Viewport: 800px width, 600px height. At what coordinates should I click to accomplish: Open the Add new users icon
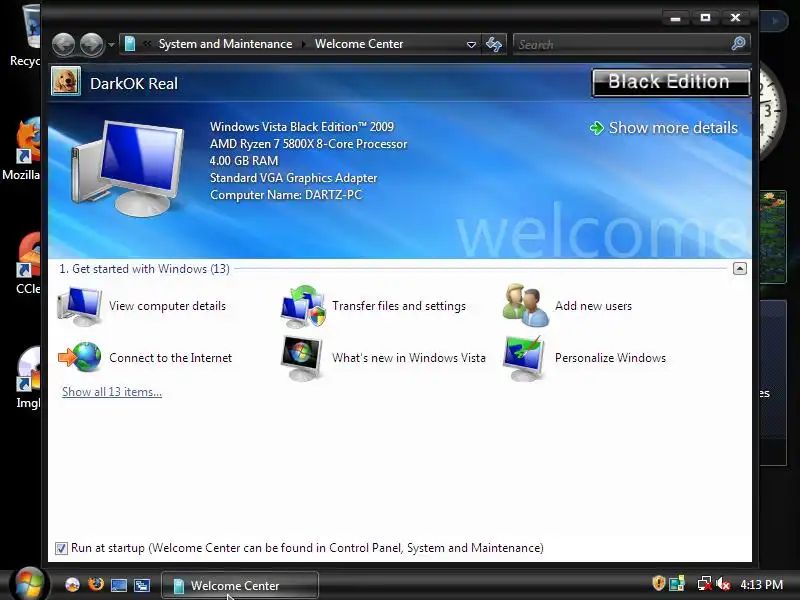pyautogui.click(x=526, y=305)
